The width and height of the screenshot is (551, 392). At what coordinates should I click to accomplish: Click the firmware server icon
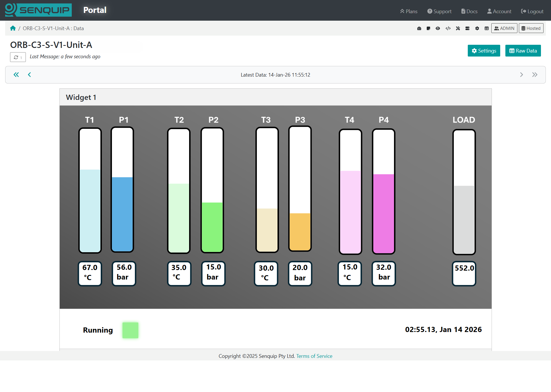pos(468,28)
